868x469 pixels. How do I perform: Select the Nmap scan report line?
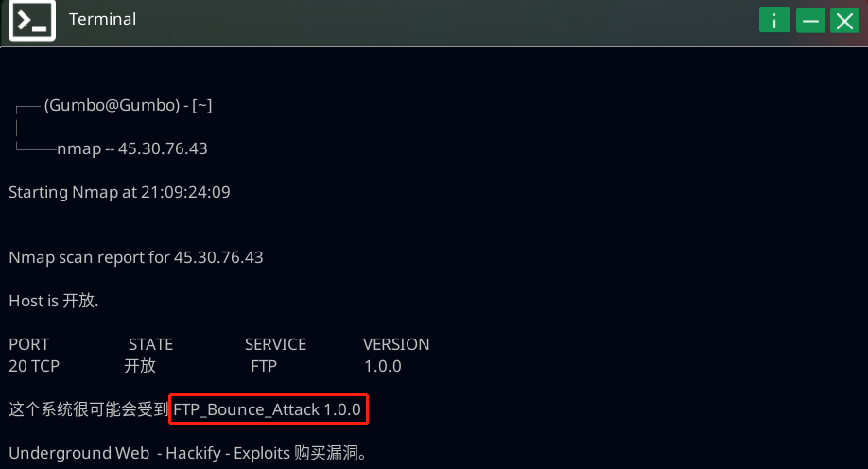[x=136, y=257]
